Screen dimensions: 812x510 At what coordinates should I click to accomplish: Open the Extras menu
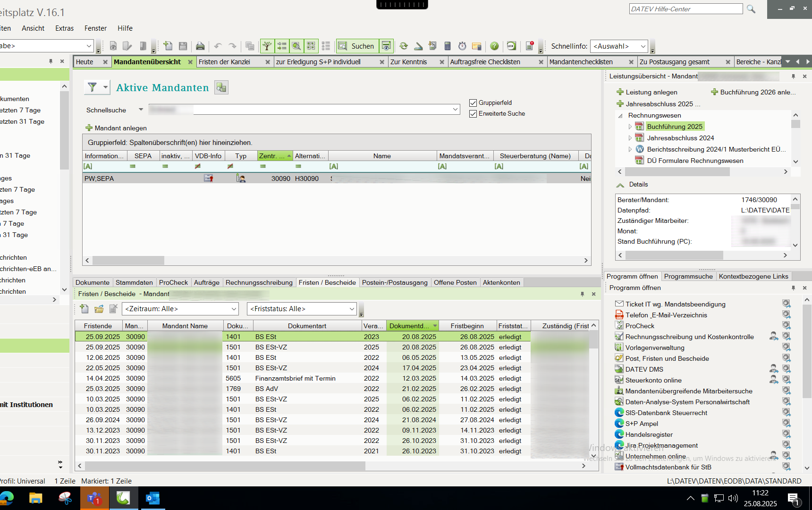pyautogui.click(x=64, y=28)
